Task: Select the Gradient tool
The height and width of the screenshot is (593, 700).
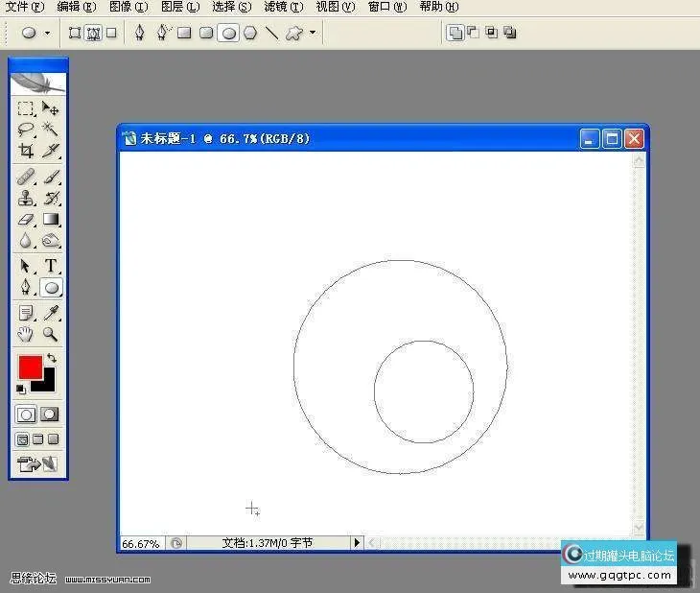Action: click(50, 219)
